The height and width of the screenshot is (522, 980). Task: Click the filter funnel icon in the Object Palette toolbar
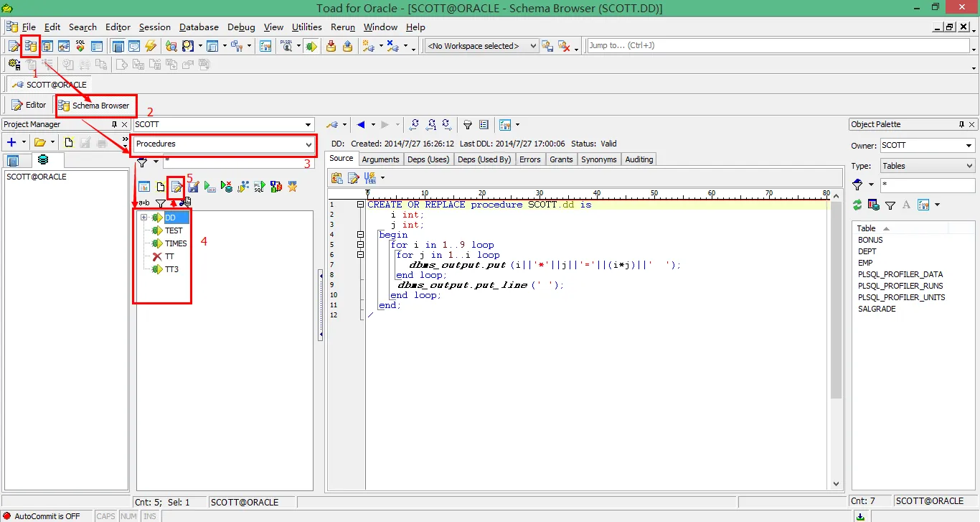890,205
